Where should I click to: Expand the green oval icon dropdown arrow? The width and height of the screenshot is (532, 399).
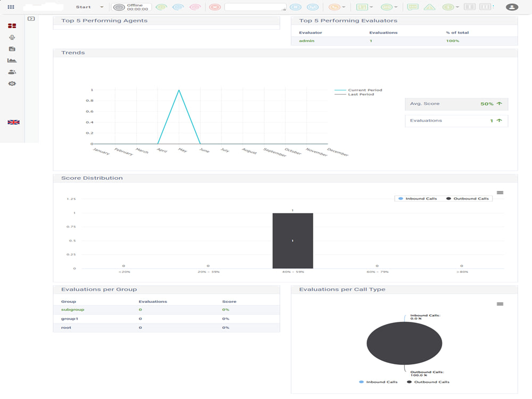click(396, 7)
